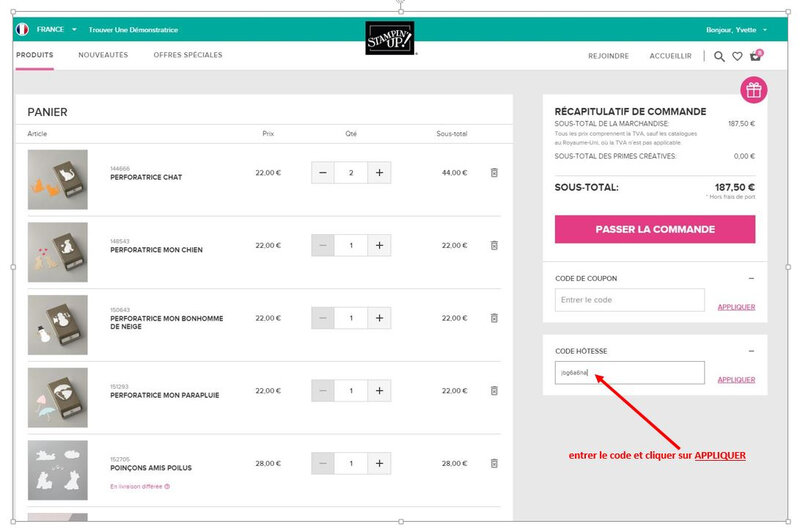Click the En livraison différée info link

click(x=140, y=487)
